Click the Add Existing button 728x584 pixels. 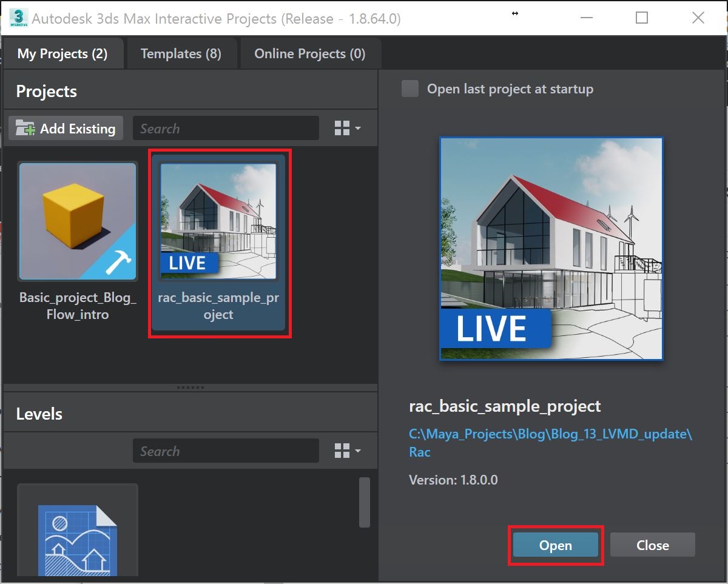tap(65, 128)
